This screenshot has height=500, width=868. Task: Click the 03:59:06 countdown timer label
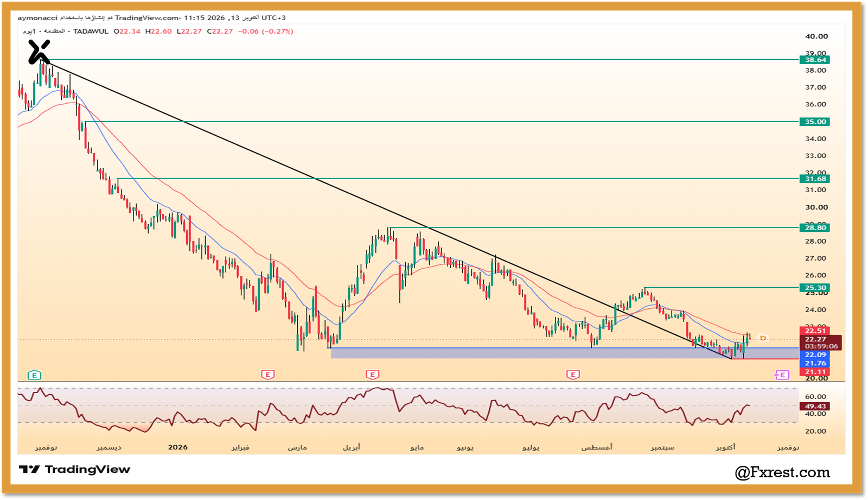click(821, 346)
